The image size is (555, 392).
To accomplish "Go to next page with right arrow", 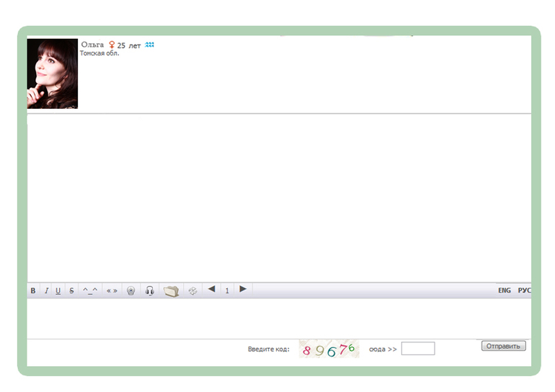I will (x=243, y=290).
